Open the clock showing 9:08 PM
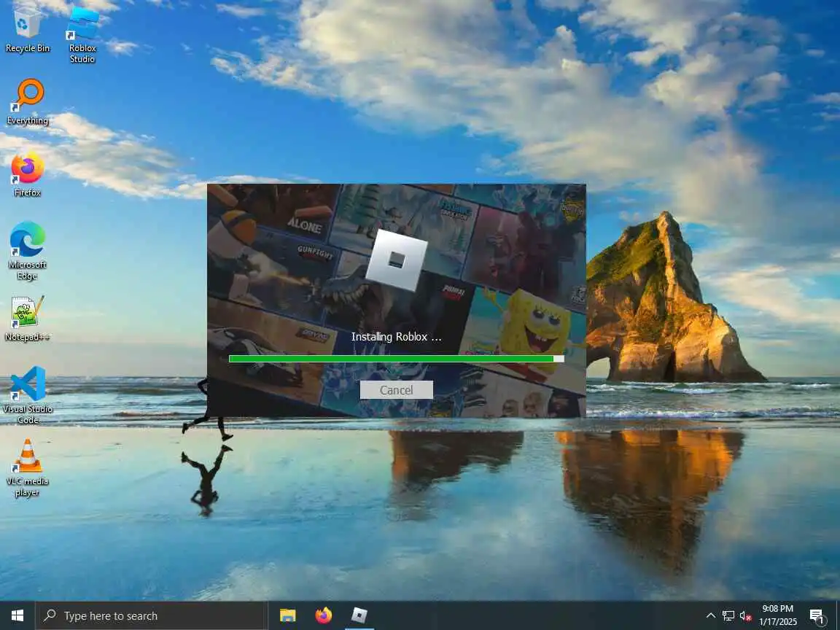This screenshot has height=630, width=840. (778, 615)
